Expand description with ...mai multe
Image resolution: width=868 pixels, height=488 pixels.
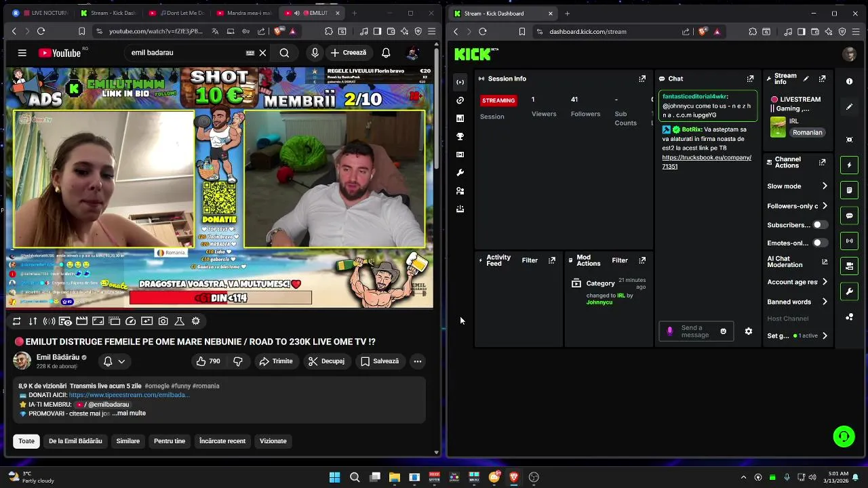coord(130,413)
